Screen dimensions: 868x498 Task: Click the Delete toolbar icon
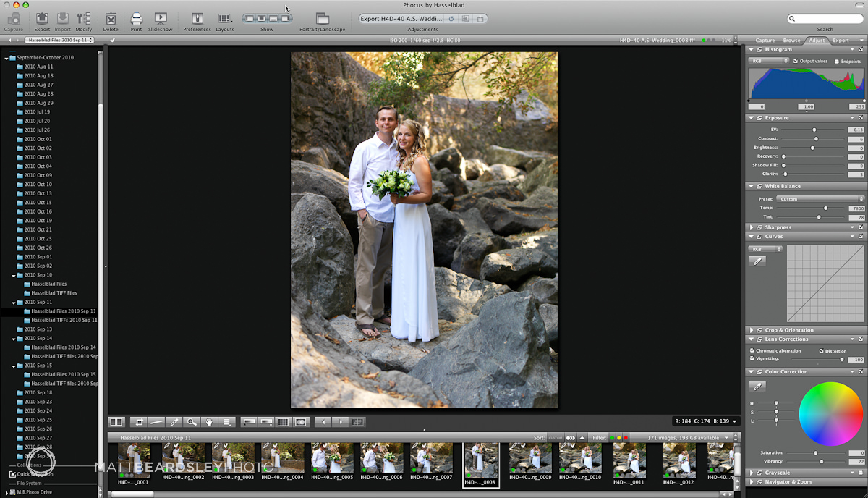(x=111, y=19)
